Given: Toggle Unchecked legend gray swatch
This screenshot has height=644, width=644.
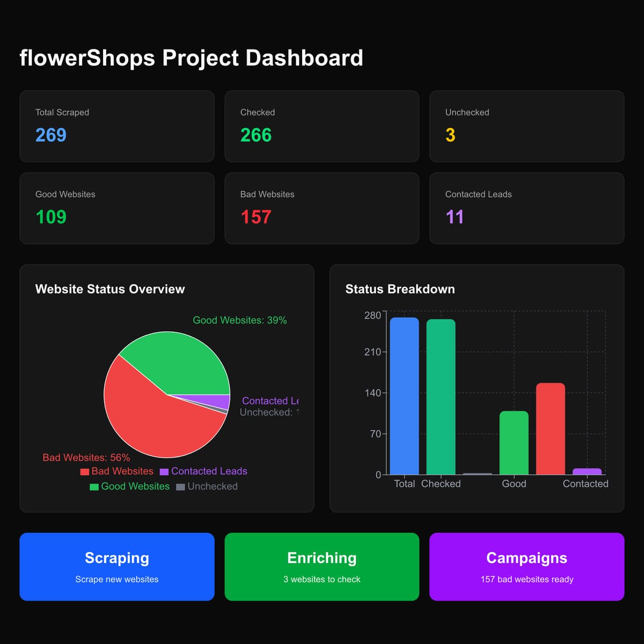Looking at the screenshot, I should click(180, 487).
